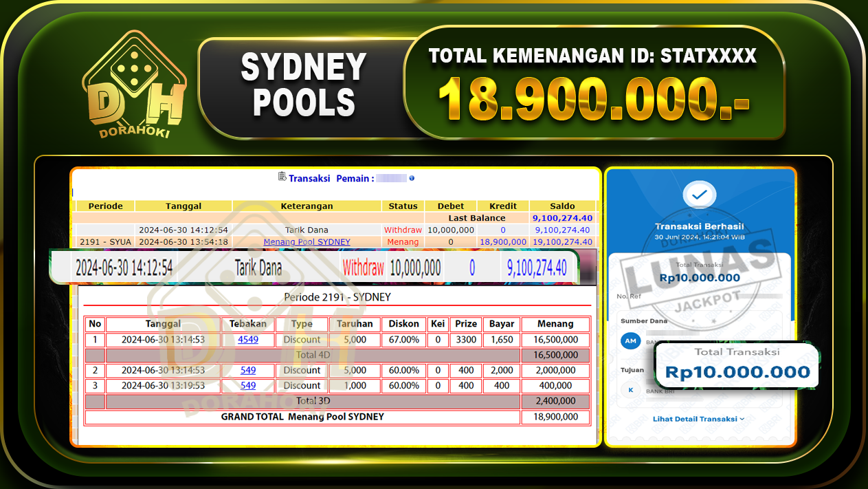Click the Withdraw status text
The image size is (868, 489).
[x=402, y=229]
